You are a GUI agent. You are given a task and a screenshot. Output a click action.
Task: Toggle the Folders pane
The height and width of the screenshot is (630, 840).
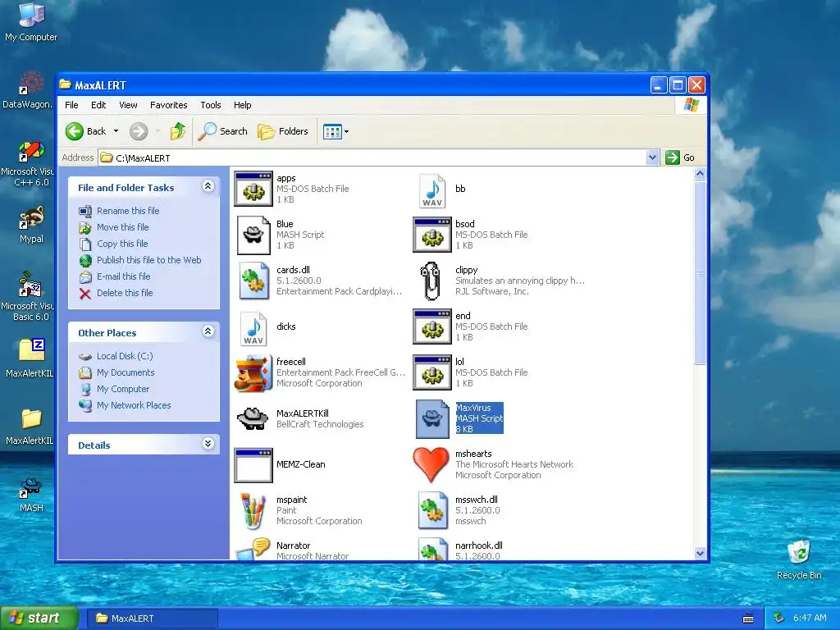(283, 131)
